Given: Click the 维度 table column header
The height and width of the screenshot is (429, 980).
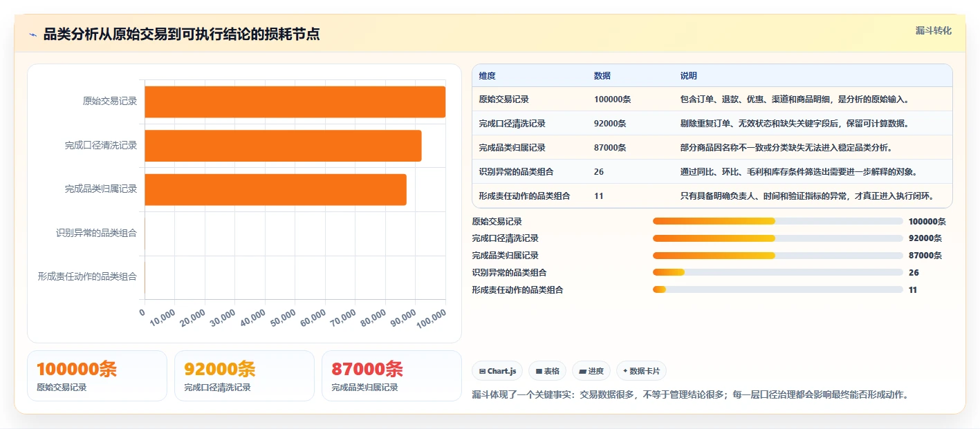Looking at the screenshot, I should [x=487, y=76].
